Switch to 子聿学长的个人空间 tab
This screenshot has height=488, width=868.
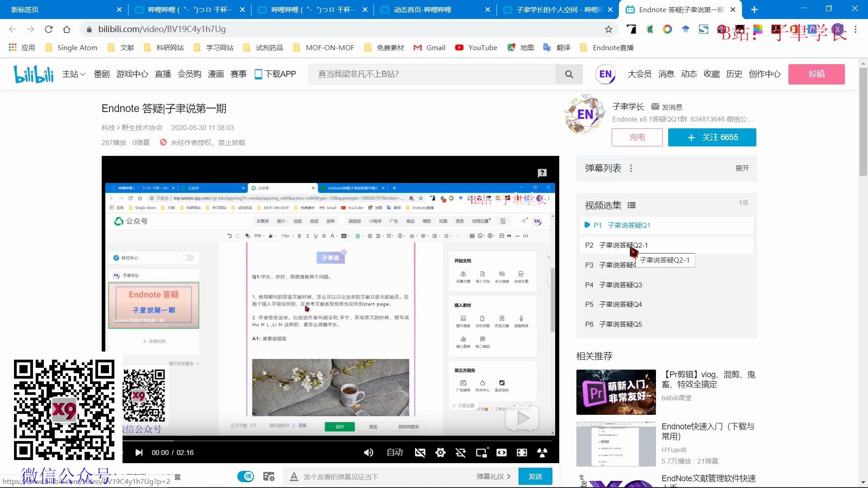pyautogui.click(x=558, y=9)
